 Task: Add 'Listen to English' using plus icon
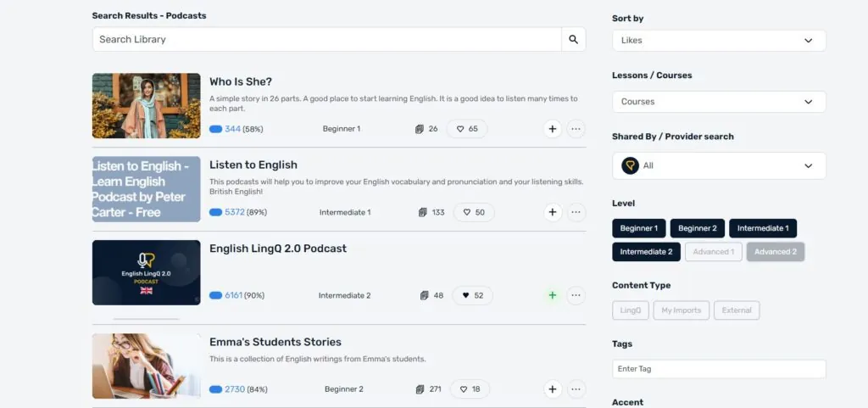coord(553,212)
